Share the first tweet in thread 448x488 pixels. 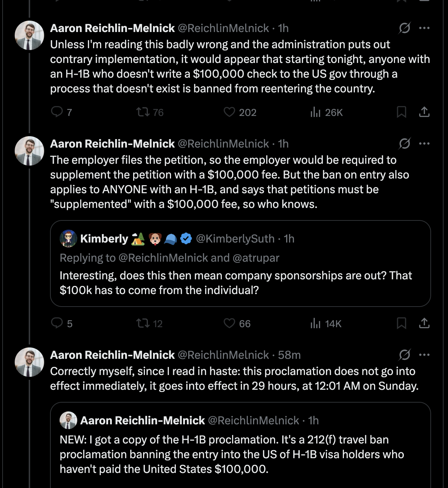424,112
